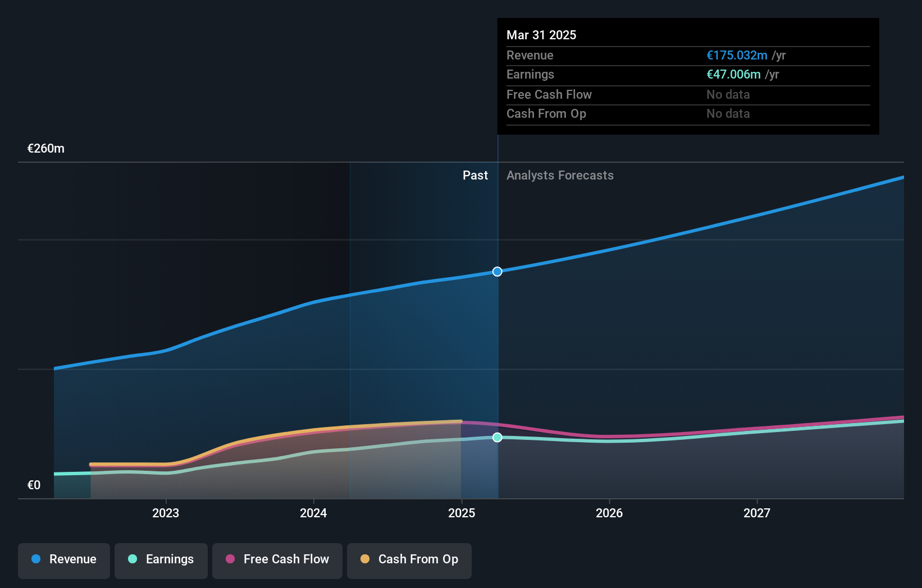Image resolution: width=922 pixels, height=588 pixels.
Task: Select the Revenue data point marker on blue line
Action: point(497,272)
